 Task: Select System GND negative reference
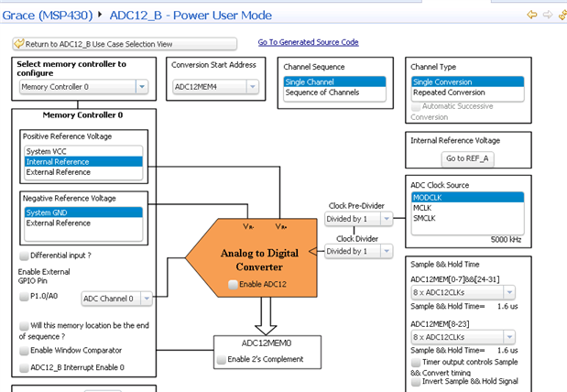[x=83, y=212]
